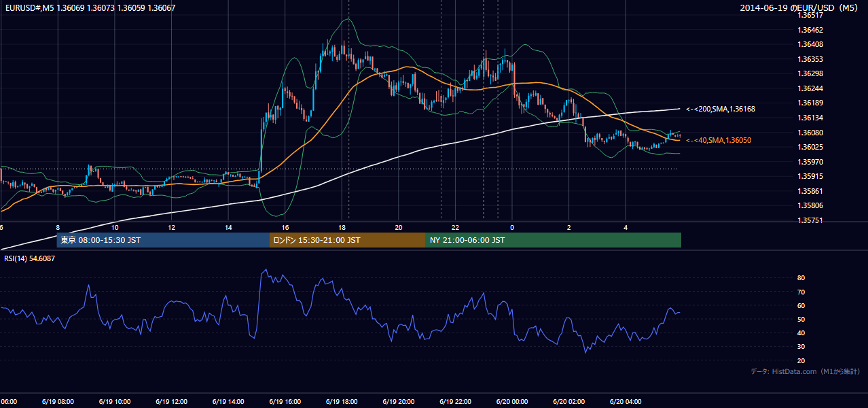Click the 6/19 16:00 time axis label
Image resolution: width=868 pixels, height=408 pixels.
point(285,402)
